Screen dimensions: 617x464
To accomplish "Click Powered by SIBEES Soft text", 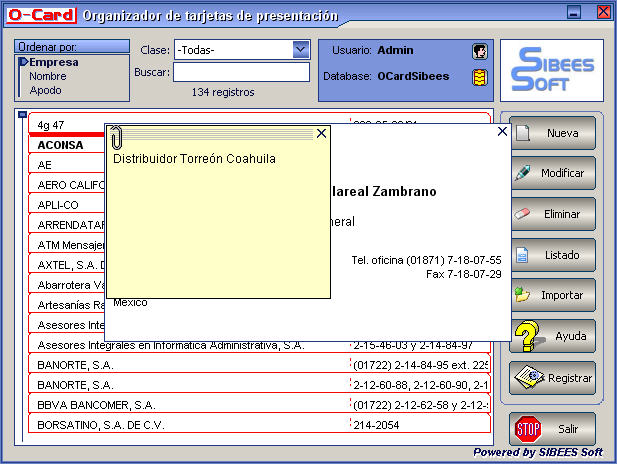I will pyautogui.click(x=538, y=452).
